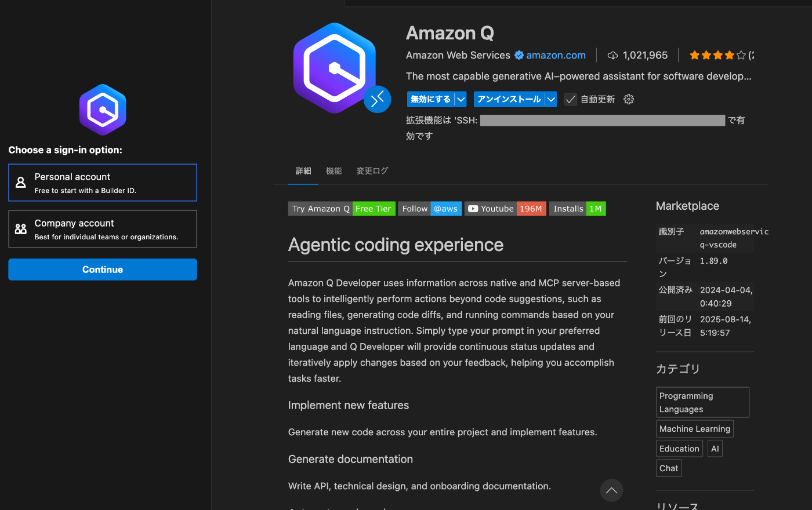Click the Marketplace section heading
Viewport: 812px width, 510px height.
click(687, 206)
